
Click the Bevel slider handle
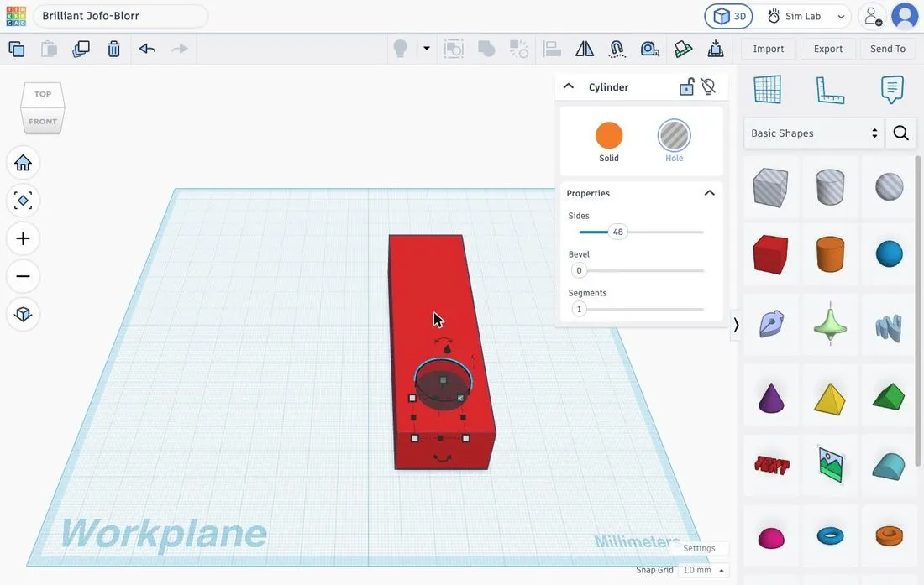tap(579, 271)
